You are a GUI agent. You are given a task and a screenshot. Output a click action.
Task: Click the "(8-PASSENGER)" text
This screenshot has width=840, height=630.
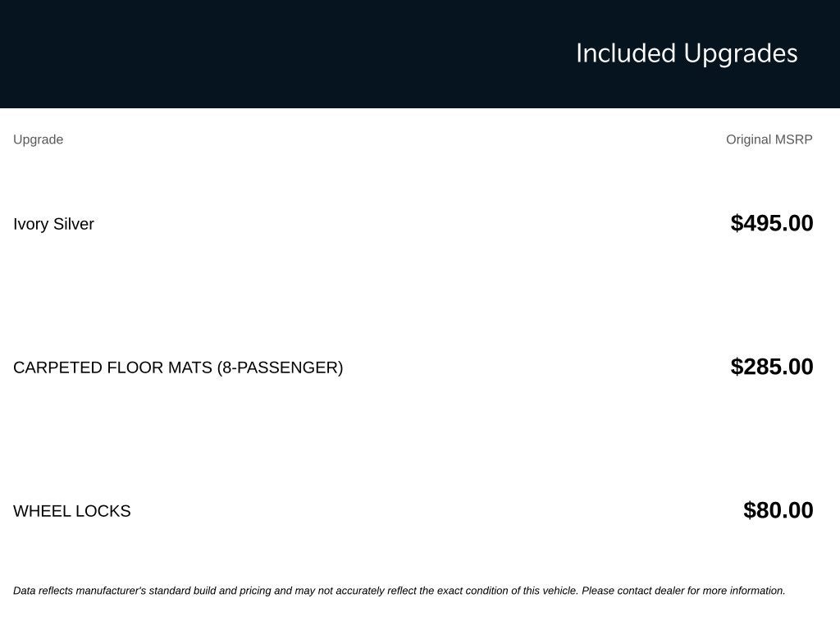click(x=281, y=367)
